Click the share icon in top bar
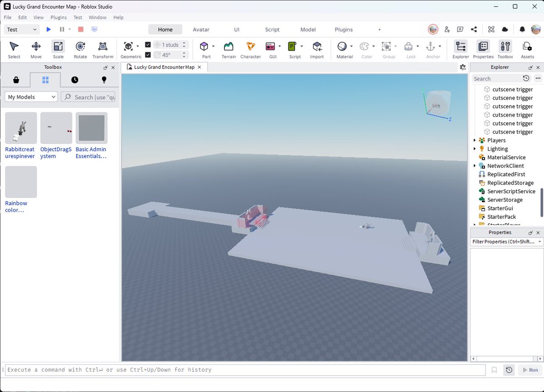This screenshot has height=392, width=544. [x=474, y=29]
